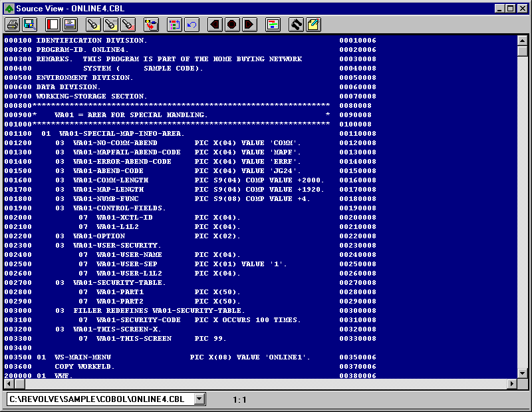Open the Source View window system menu
532x412 pixels.
point(9,8)
